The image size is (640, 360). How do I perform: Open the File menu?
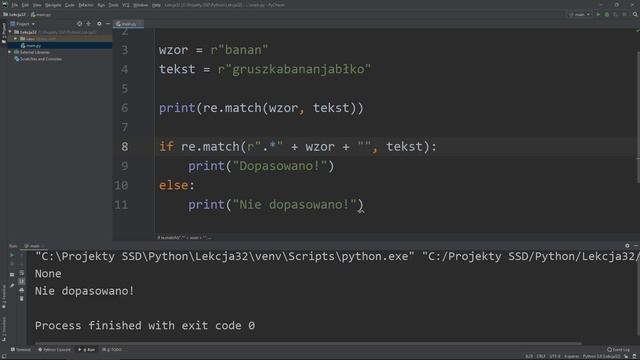tap(15, 5)
